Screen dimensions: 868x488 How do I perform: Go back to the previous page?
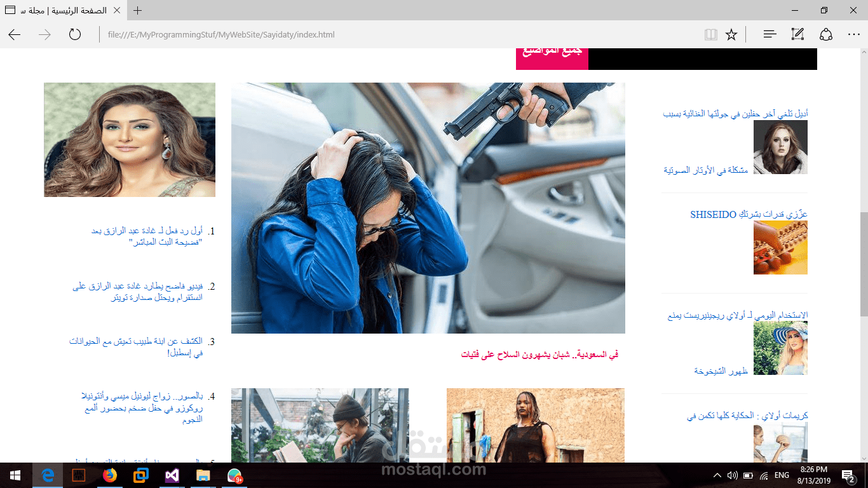click(15, 34)
